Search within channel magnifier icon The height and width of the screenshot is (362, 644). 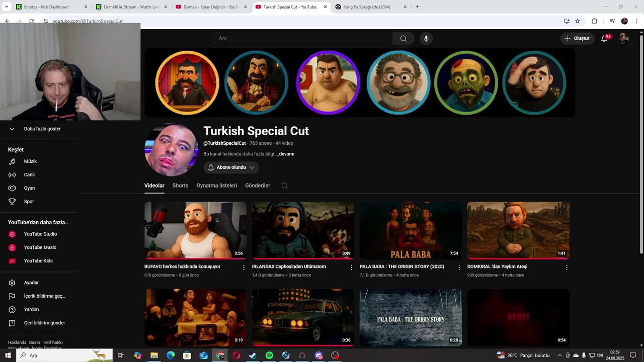point(285,186)
